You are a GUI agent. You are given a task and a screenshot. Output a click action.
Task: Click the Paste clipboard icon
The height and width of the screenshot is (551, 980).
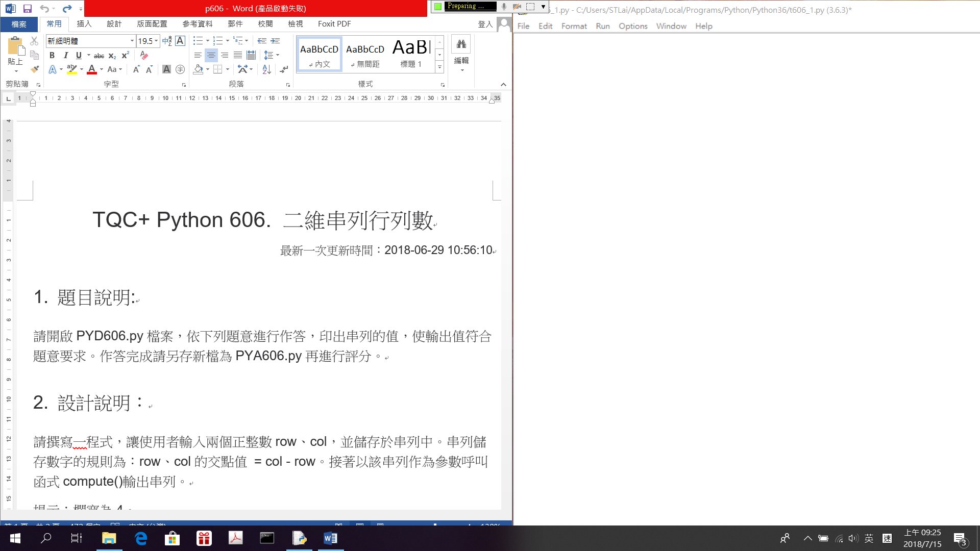[16, 46]
